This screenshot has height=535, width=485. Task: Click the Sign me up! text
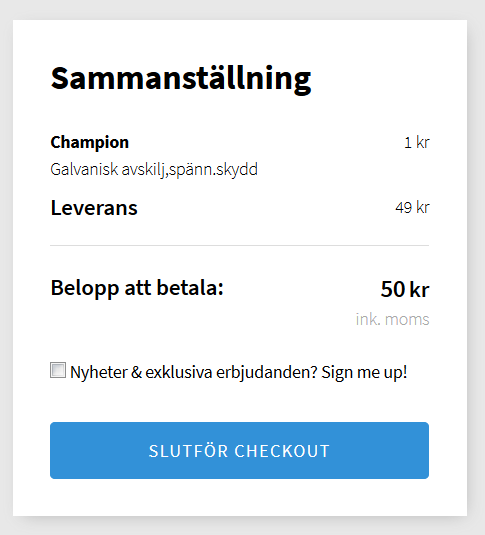[364, 372]
